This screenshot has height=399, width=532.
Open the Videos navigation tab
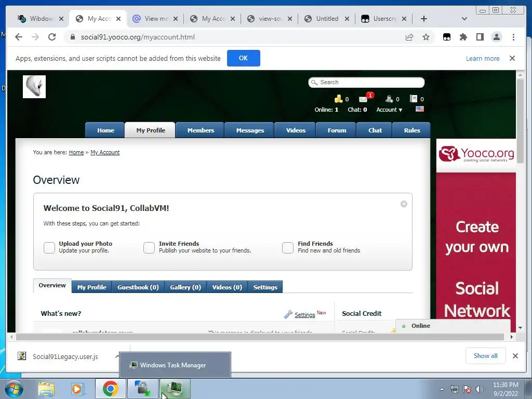[x=296, y=130]
